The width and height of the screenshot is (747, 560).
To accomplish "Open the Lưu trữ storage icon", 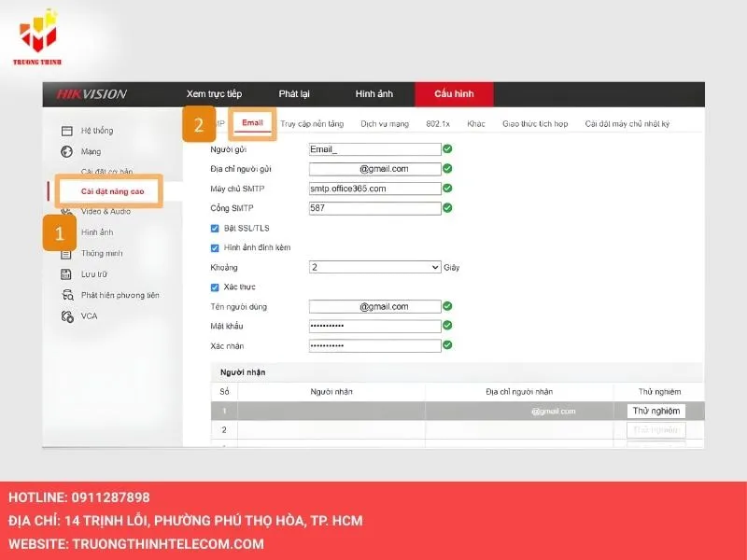I will (x=66, y=274).
